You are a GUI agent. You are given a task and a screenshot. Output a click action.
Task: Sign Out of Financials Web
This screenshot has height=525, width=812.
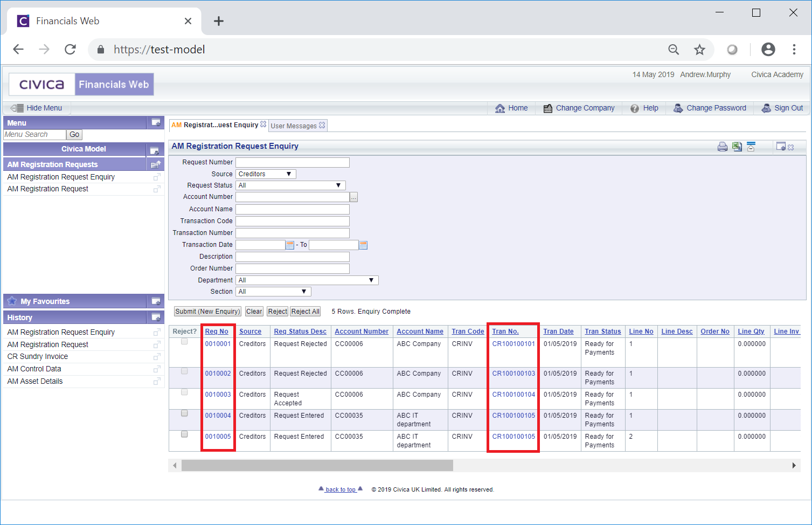tap(782, 108)
